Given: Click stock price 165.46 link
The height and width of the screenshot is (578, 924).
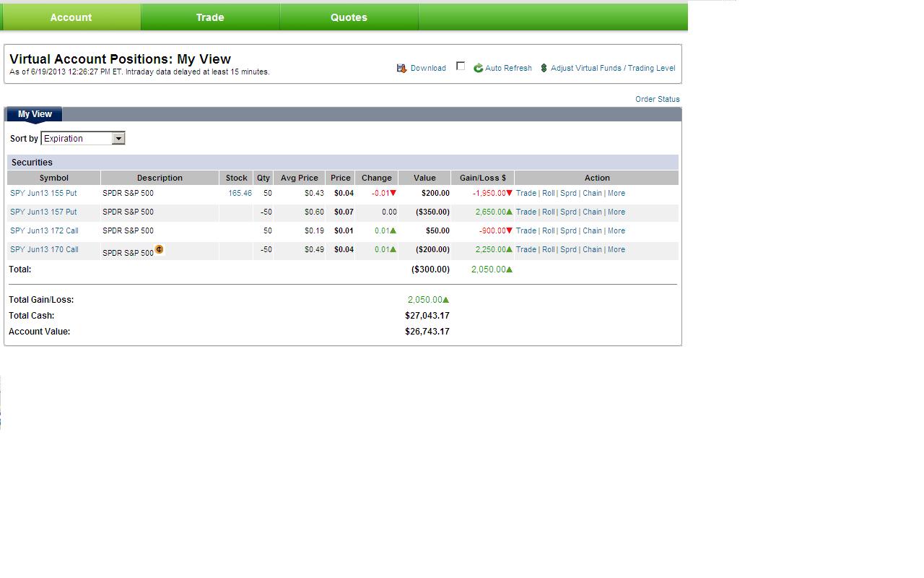Looking at the screenshot, I should point(240,193).
